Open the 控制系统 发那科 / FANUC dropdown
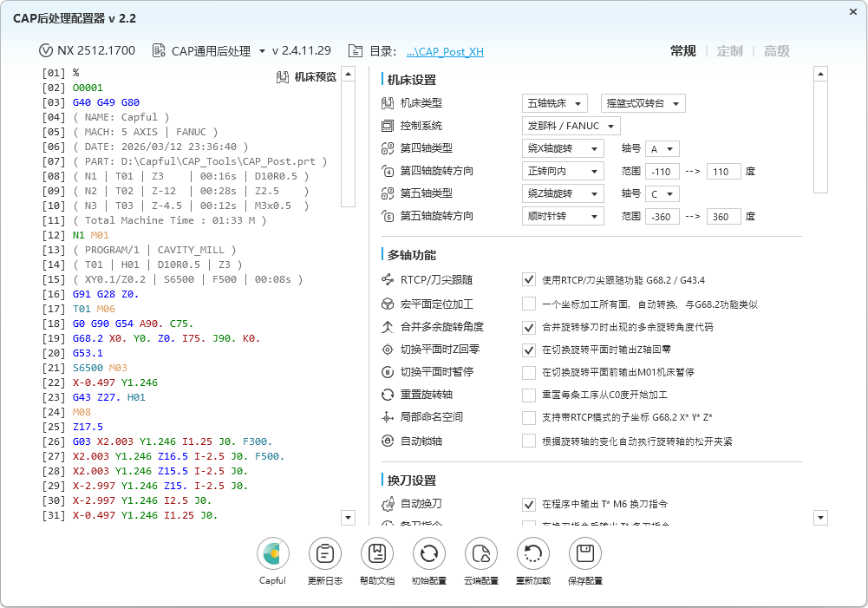 coord(571,127)
